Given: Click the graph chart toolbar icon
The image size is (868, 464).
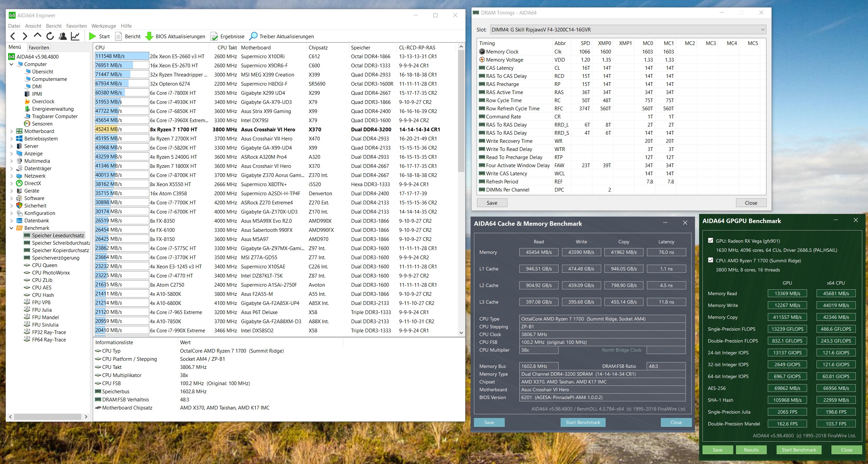Looking at the screenshot, I should 75,36.
